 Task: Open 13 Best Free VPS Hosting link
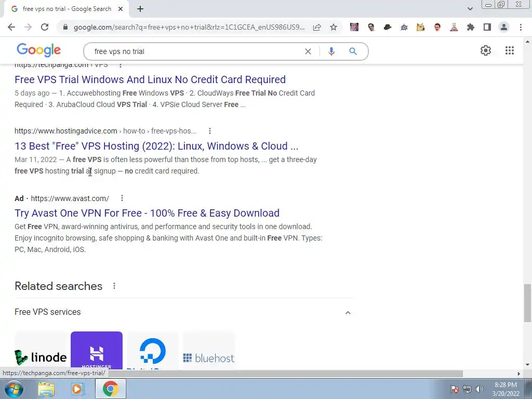click(x=156, y=146)
